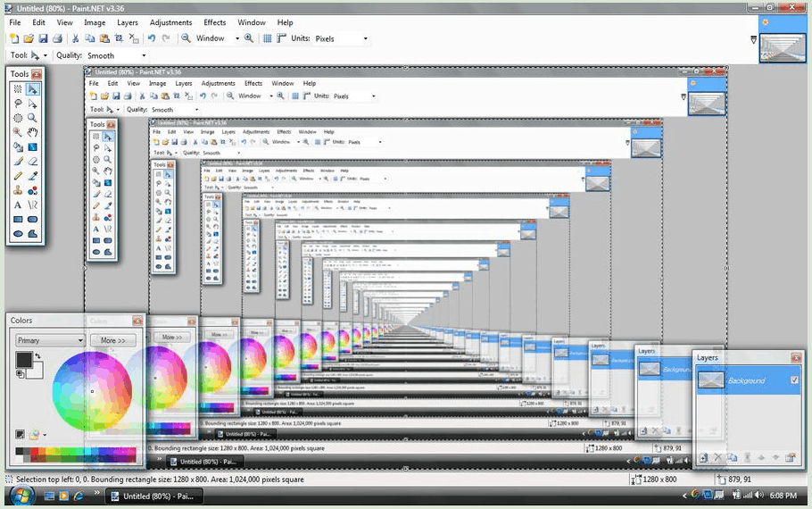Click the Add New Layer icon
The image size is (812, 509).
pyautogui.click(x=703, y=458)
